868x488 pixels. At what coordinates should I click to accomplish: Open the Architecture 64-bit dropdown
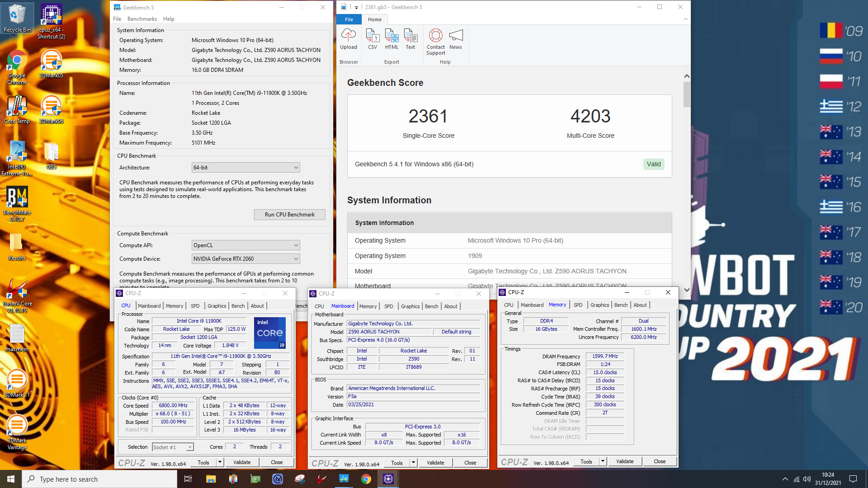pos(245,168)
